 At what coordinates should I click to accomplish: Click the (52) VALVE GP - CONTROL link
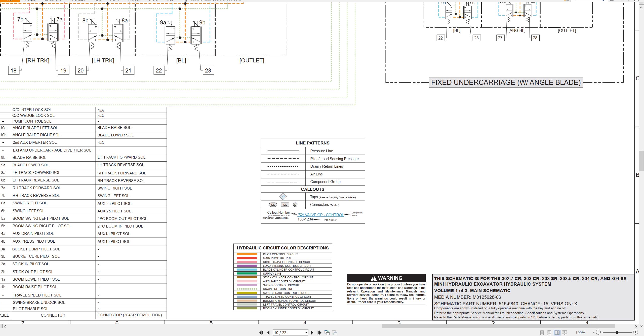pos(320,215)
